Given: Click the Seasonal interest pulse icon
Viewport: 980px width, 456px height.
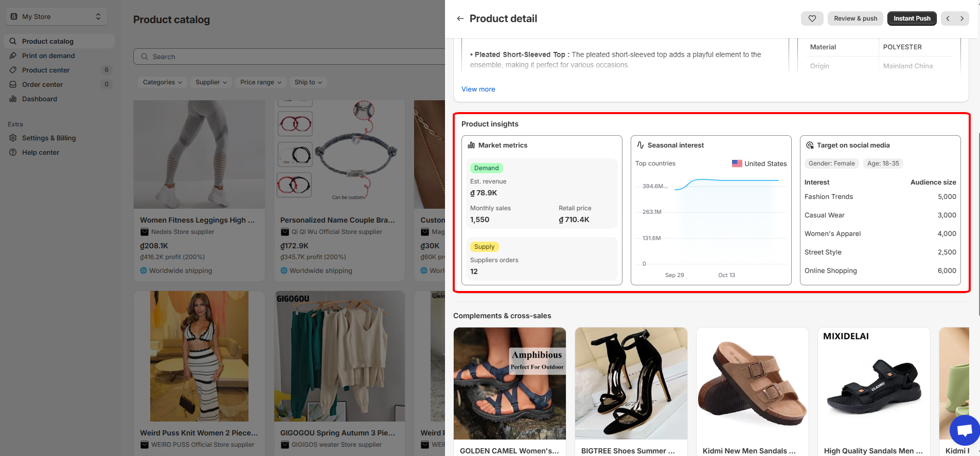Looking at the screenshot, I should click(640, 145).
